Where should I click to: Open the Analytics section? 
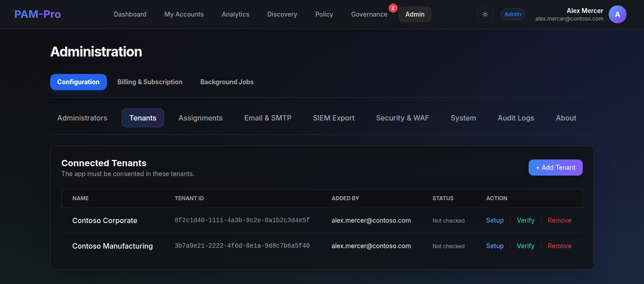point(236,14)
